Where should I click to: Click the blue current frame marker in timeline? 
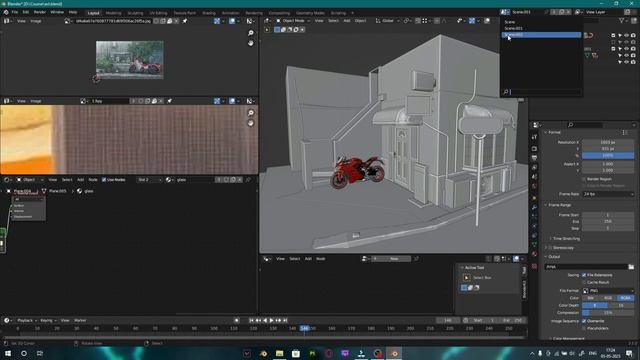click(x=305, y=328)
